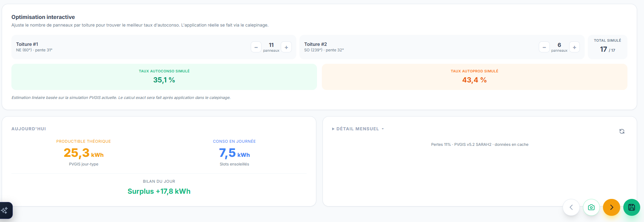This screenshot has width=644, height=222.
Task: Select the Toiture #1 panel count value
Action: coord(271,45)
